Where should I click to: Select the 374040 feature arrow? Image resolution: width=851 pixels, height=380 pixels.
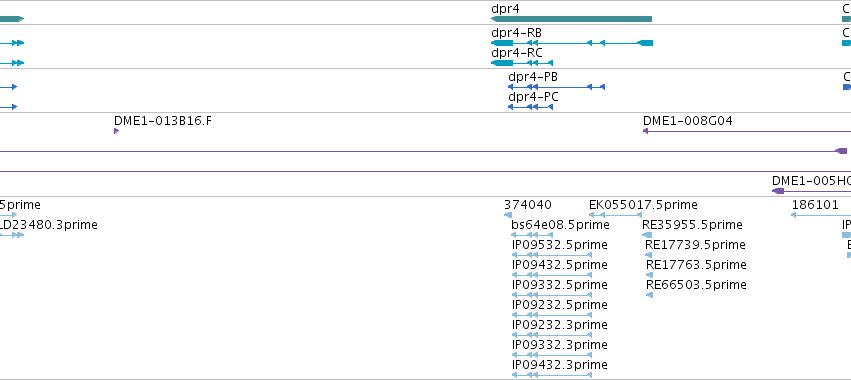click(508, 215)
